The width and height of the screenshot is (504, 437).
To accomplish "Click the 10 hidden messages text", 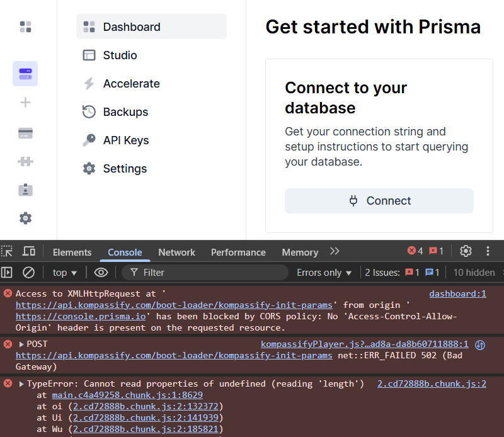I will click(474, 273).
